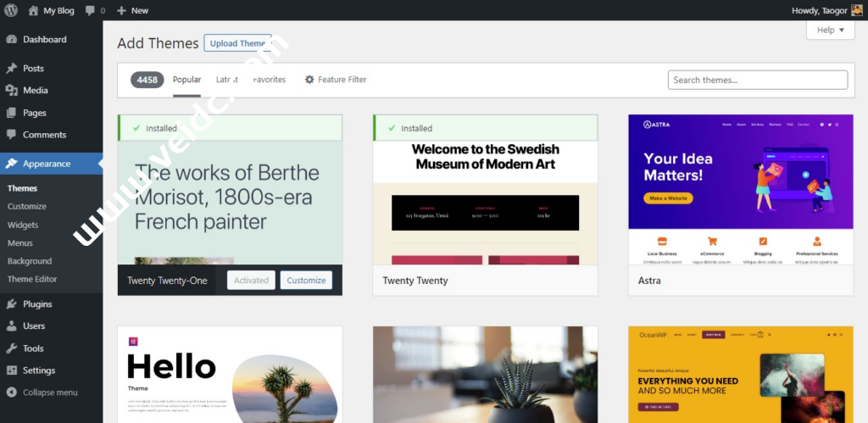This screenshot has height=423, width=868.
Task: Open Theme Editor in the Appearance submenu
Action: point(32,280)
